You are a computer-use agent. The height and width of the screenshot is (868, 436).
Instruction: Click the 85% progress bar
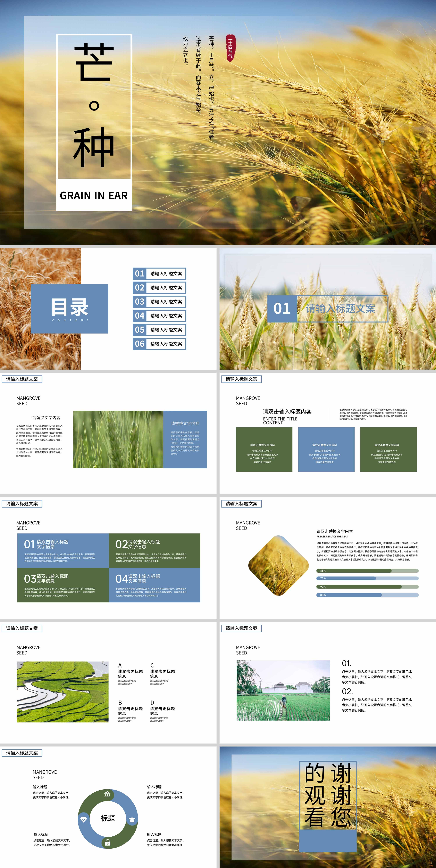(367, 571)
